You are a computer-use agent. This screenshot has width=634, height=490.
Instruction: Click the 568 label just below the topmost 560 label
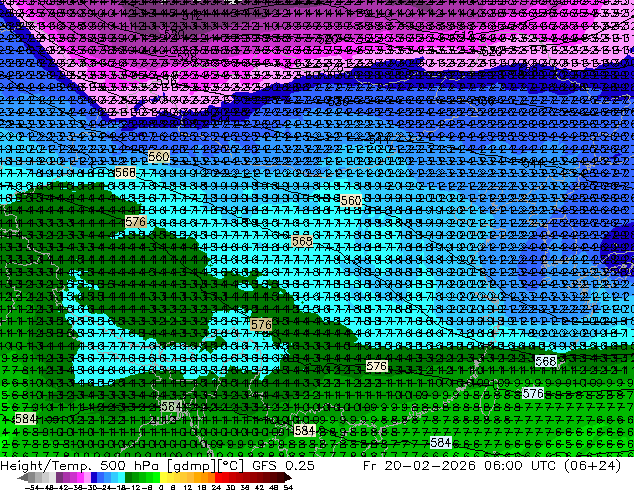[125, 173]
